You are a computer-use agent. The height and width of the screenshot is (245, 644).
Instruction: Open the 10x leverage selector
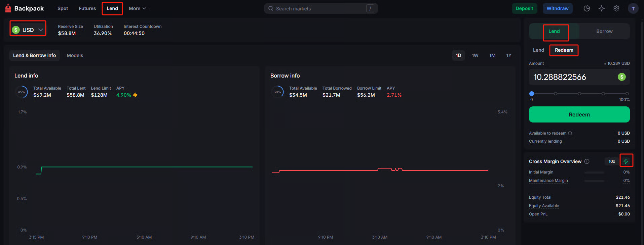(x=611, y=161)
